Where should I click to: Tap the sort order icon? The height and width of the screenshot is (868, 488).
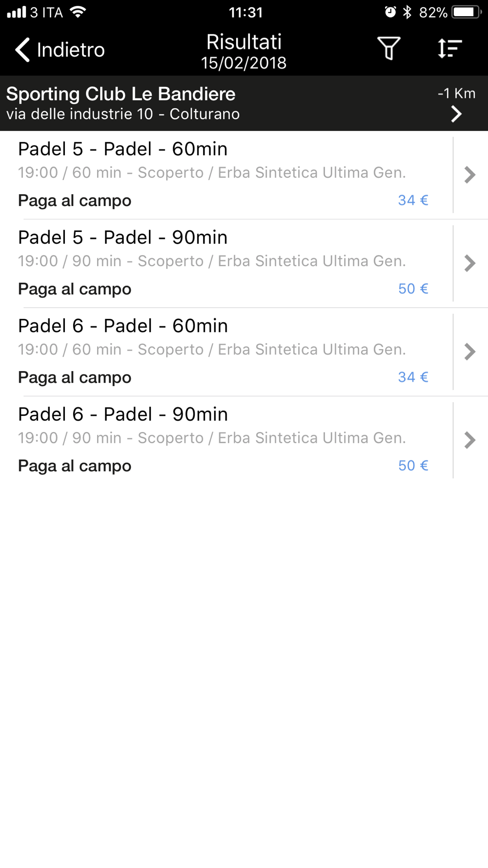coord(449,49)
